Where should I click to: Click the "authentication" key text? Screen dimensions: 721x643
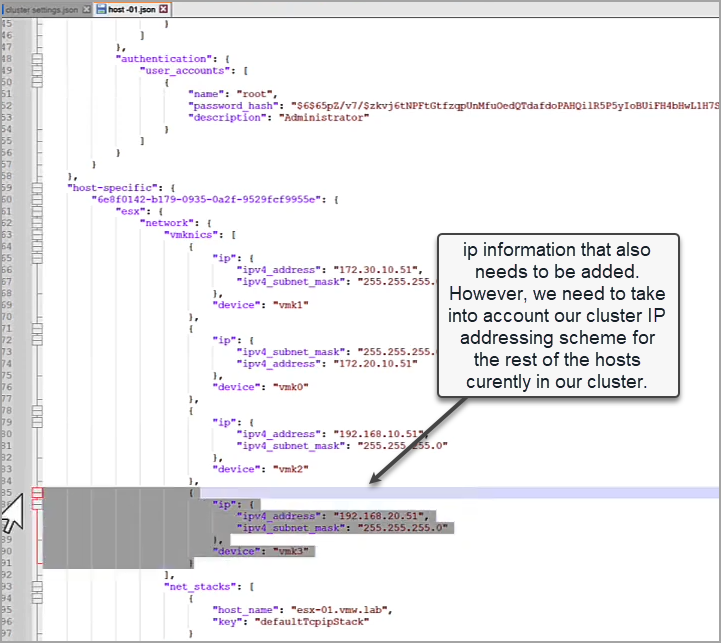(x=163, y=59)
